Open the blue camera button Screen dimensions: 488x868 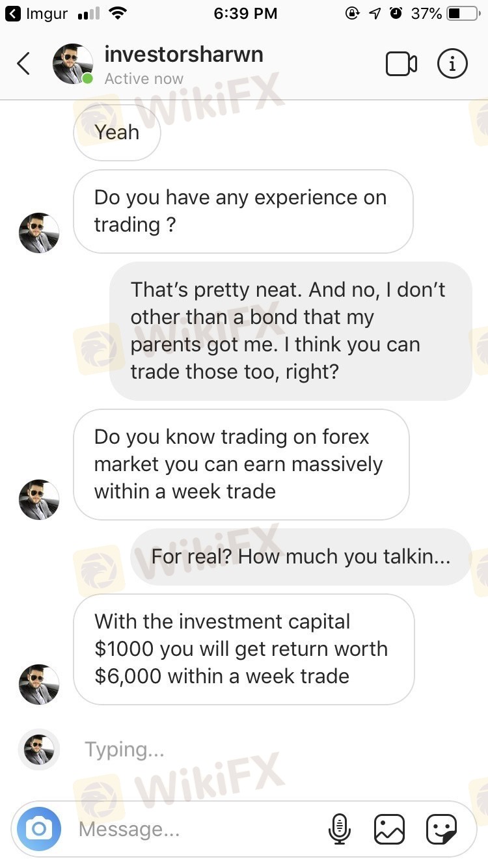(39, 829)
